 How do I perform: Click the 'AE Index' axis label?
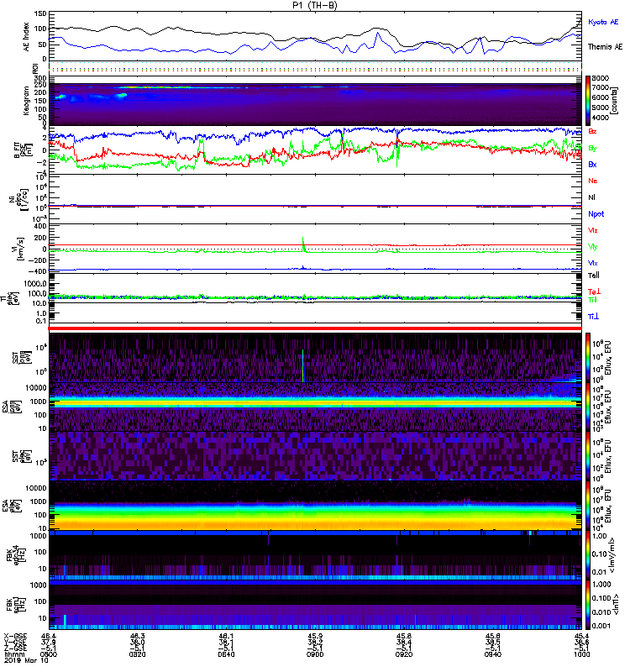(26, 37)
